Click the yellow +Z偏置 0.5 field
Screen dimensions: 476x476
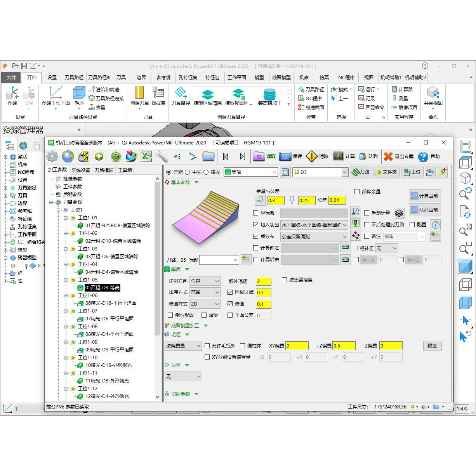[344, 346]
